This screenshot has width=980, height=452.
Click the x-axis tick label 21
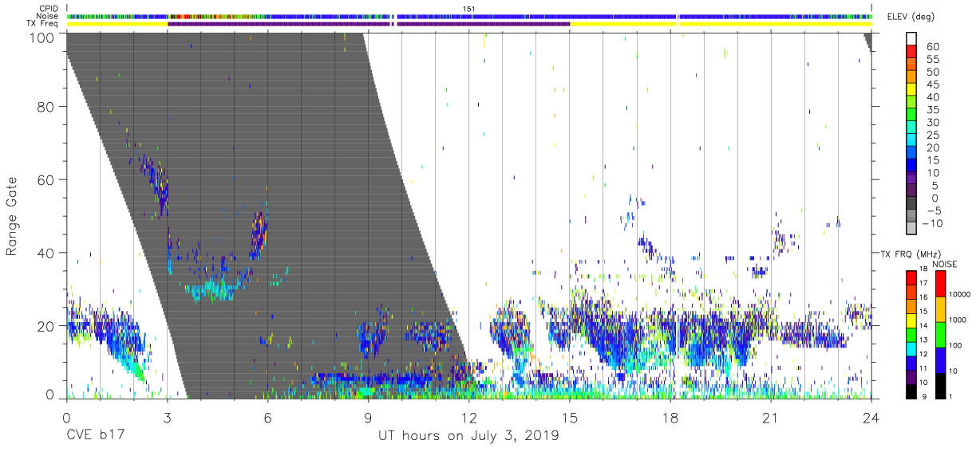pyautogui.click(x=771, y=416)
